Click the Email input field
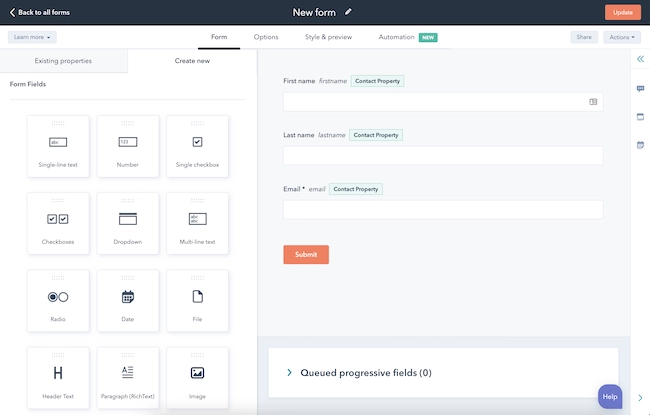This screenshot has width=650, height=415. point(442,209)
